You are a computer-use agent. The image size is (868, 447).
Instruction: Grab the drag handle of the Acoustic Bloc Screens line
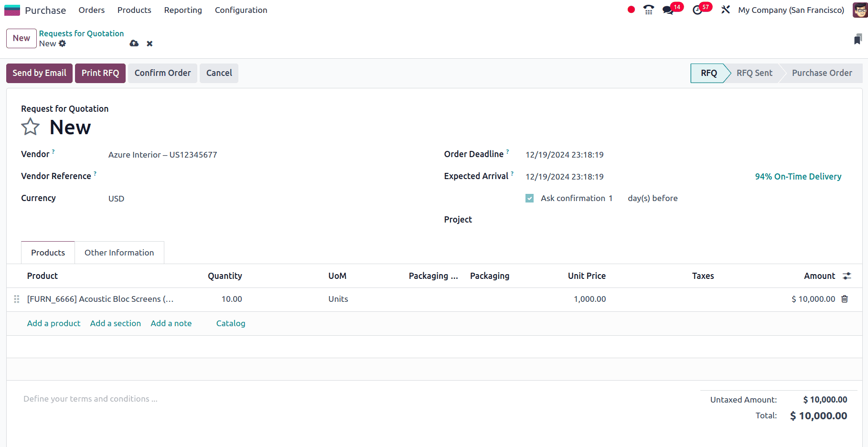click(x=17, y=299)
